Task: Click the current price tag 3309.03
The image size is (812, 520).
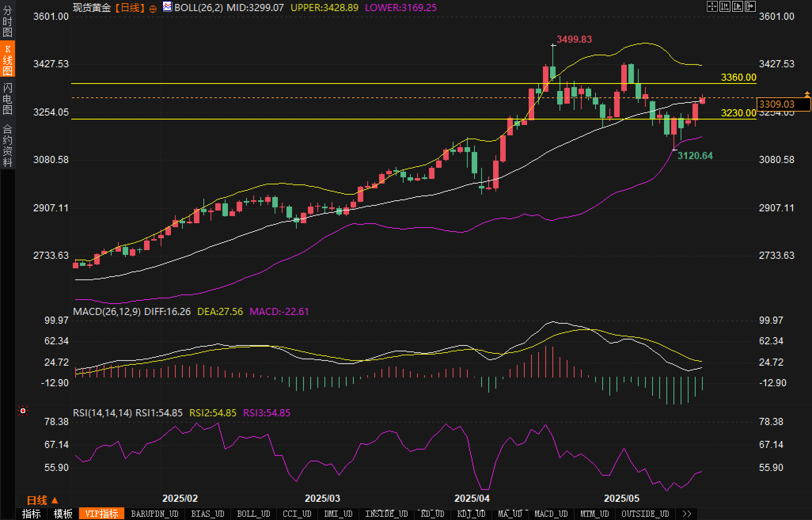Action: coord(784,104)
